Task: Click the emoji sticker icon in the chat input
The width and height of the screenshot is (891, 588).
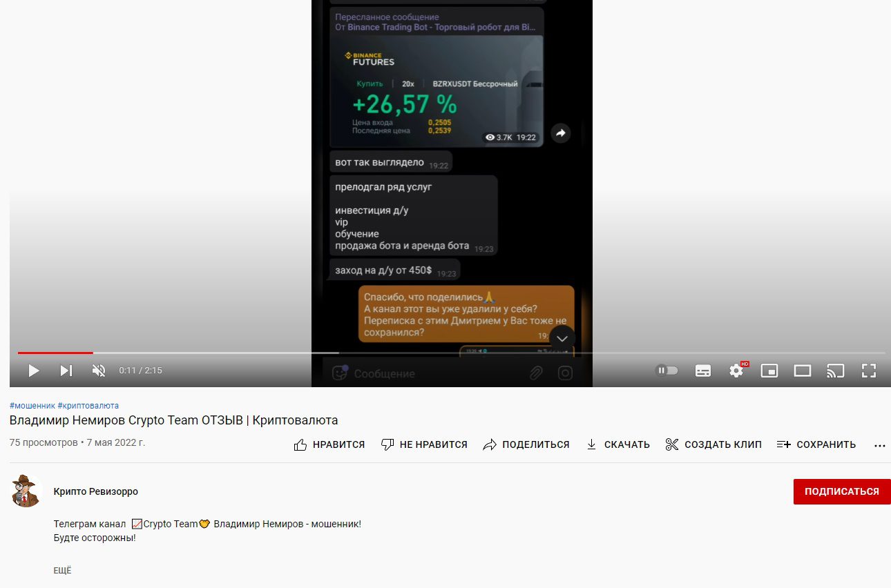Action: (339, 373)
